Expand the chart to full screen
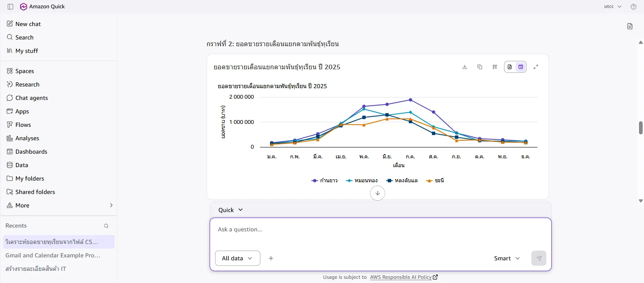The height and width of the screenshot is (283, 644). 536,67
